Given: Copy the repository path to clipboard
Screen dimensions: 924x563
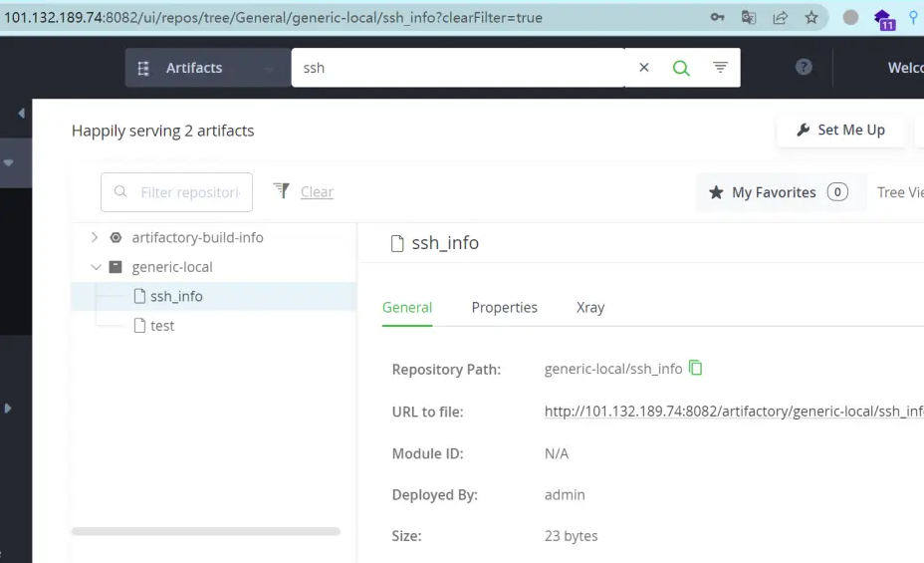Looking at the screenshot, I should pyautogui.click(x=696, y=368).
